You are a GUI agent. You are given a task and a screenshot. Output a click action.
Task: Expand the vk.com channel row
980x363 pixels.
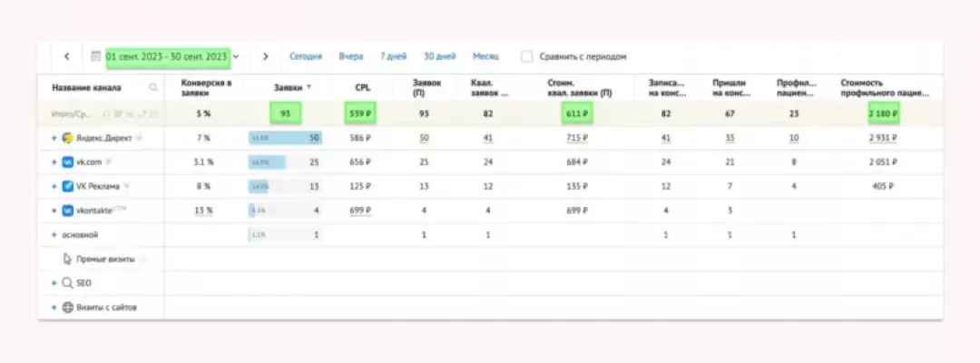tap(54, 162)
